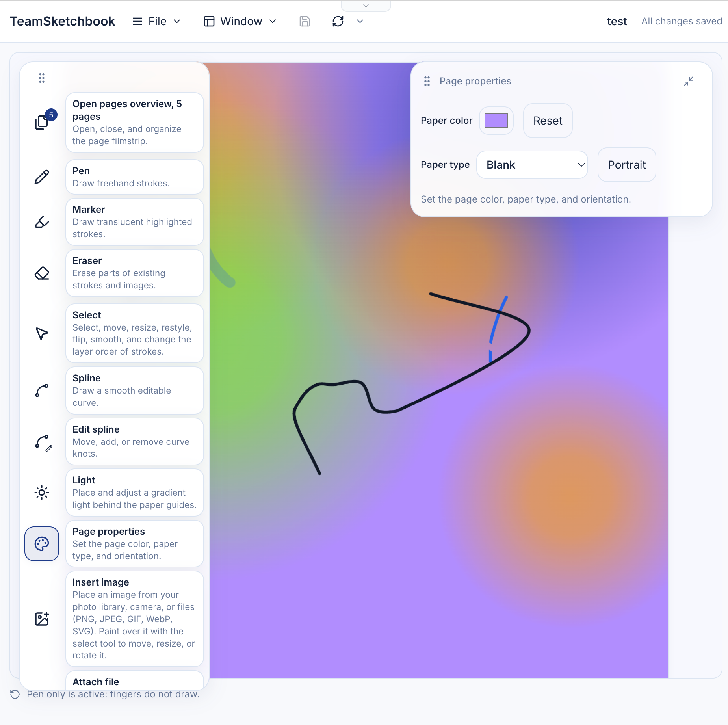Click the document name test
The image size is (728, 725).
(x=617, y=21)
